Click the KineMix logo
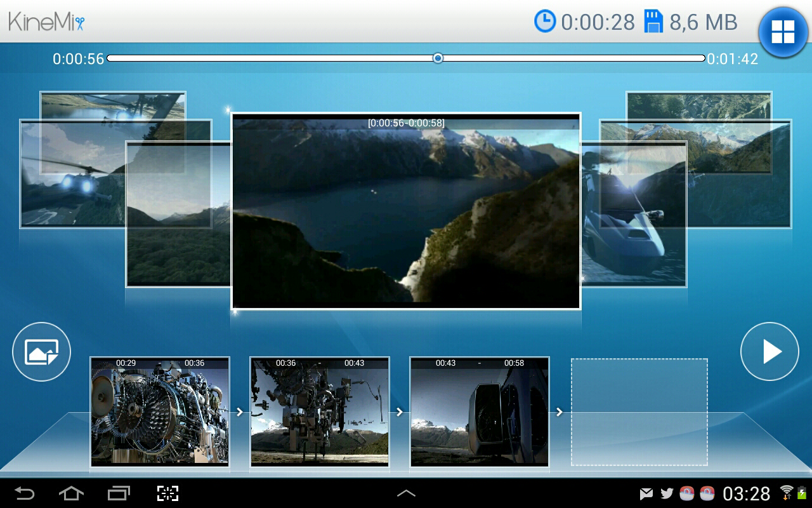The image size is (812, 508). (47, 22)
